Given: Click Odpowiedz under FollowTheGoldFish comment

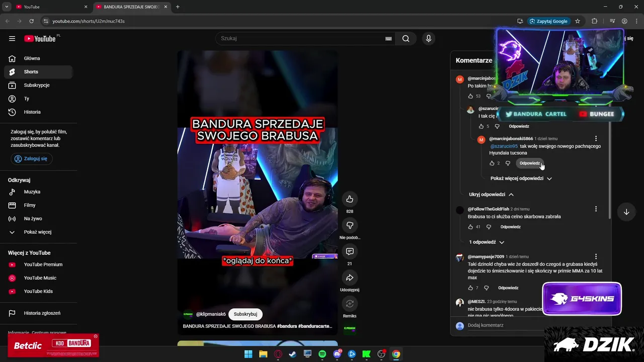Looking at the screenshot, I should [x=510, y=227].
